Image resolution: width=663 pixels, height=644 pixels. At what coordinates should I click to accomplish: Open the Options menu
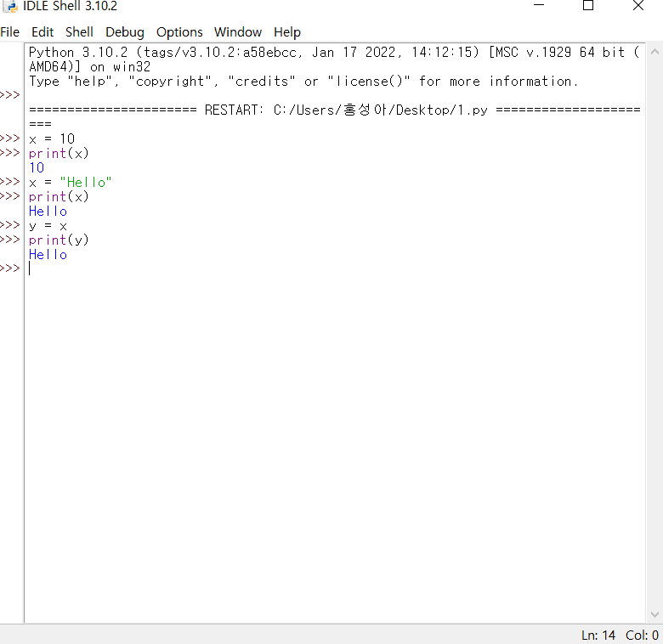coord(179,32)
